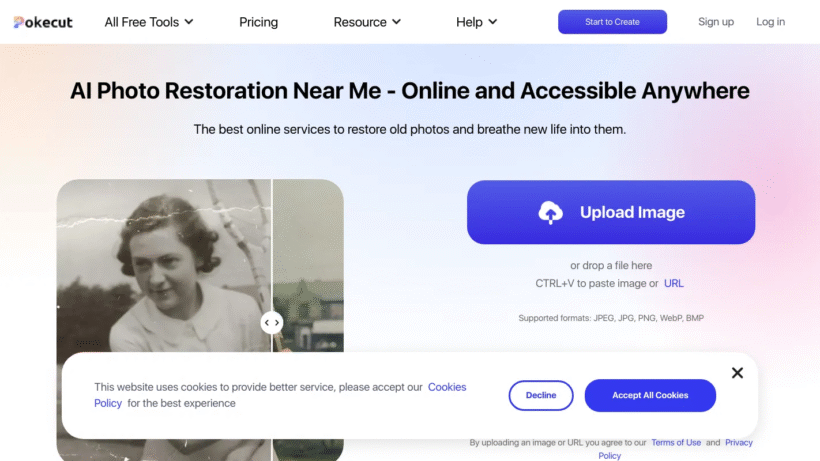820x461 pixels.
Task: Click the supported formats text line
Action: tap(611, 318)
